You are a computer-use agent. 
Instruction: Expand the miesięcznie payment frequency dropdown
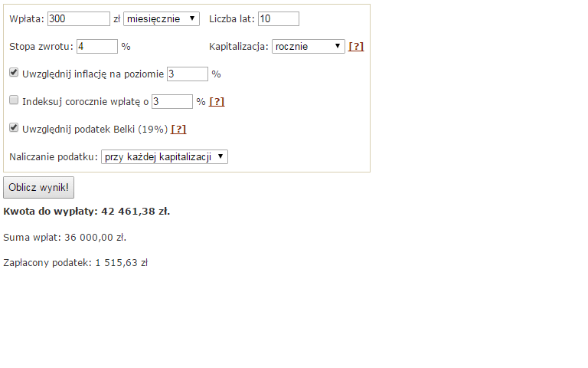[161, 18]
